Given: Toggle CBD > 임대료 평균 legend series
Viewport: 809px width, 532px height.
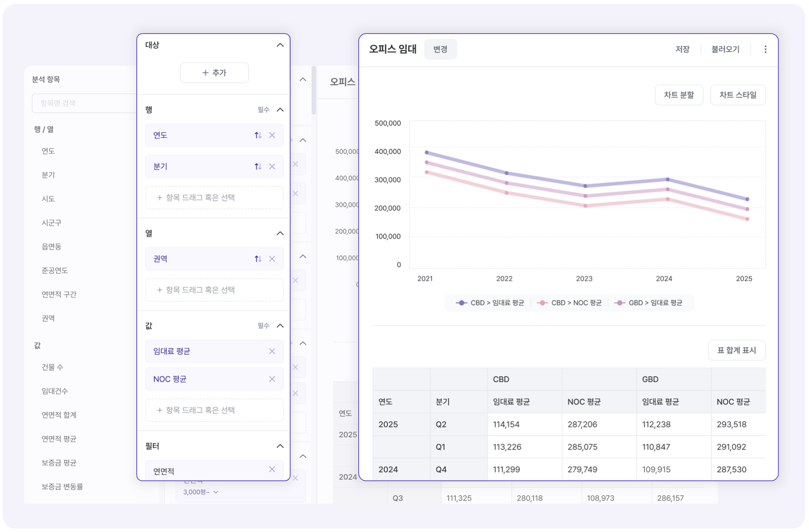Looking at the screenshot, I should point(490,303).
